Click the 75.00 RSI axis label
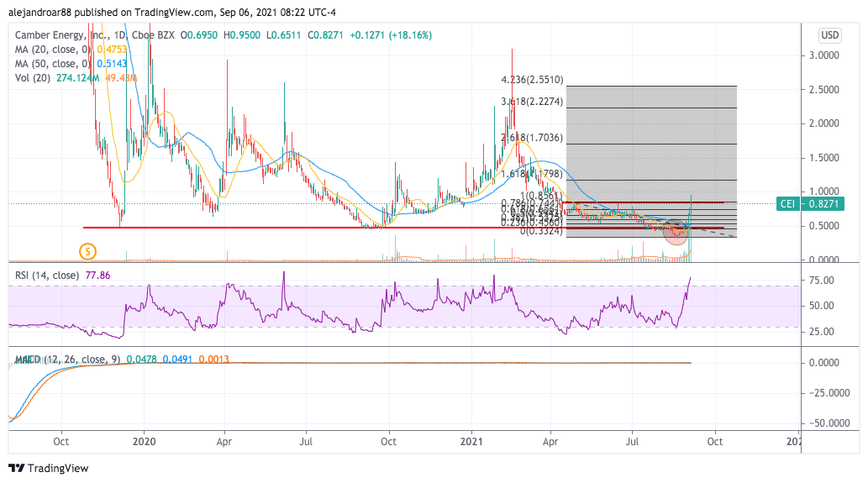 [x=822, y=281]
